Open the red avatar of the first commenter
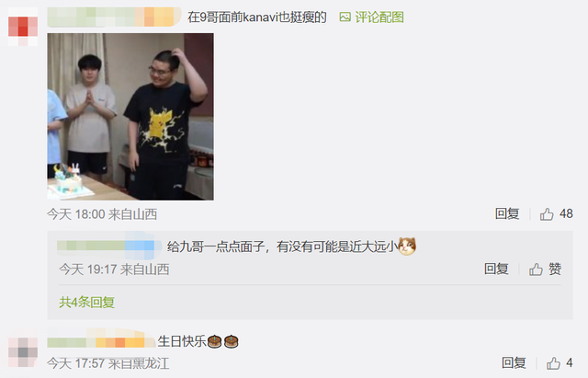This screenshot has width=588, height=378. [23, 27]
